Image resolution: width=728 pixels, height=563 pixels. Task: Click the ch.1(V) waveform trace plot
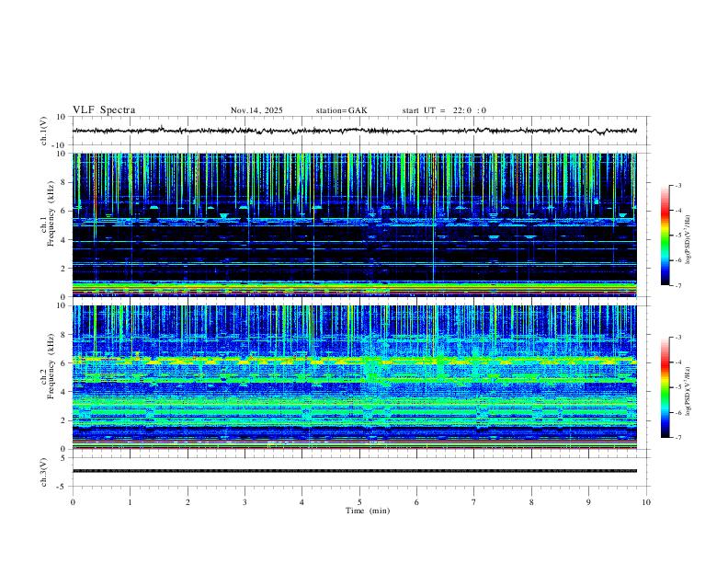pyautogui.click(x=355, y=131)
